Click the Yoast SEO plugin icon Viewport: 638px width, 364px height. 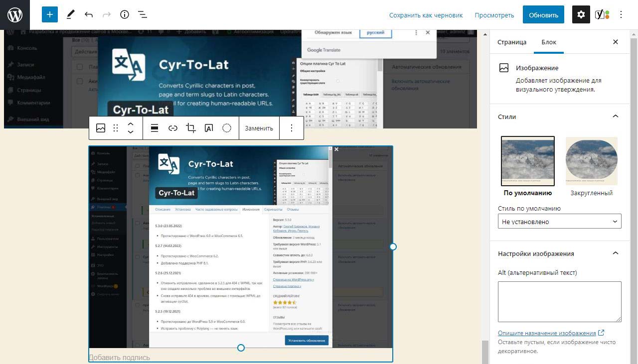(602, 14)
